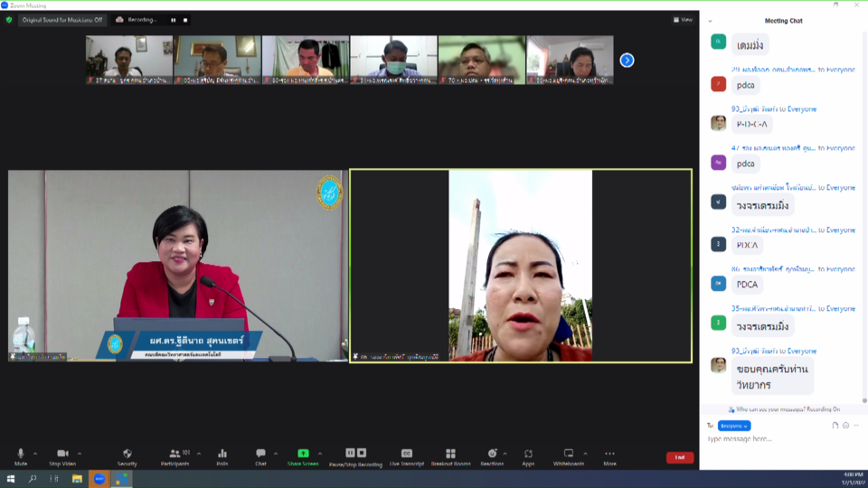Open Zoom Apps
Viewport: 868px width, 488px height.
pos(528,457)
